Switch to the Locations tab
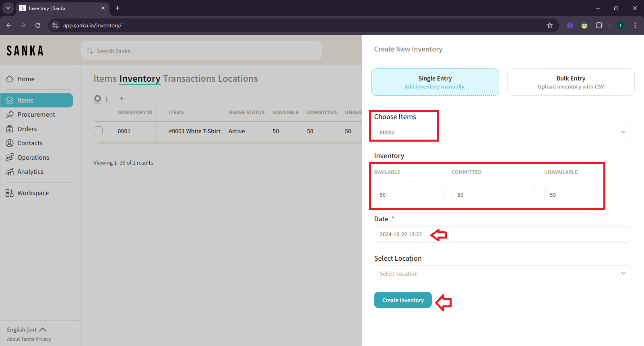The image size is (644, 346). pos(238,78)
